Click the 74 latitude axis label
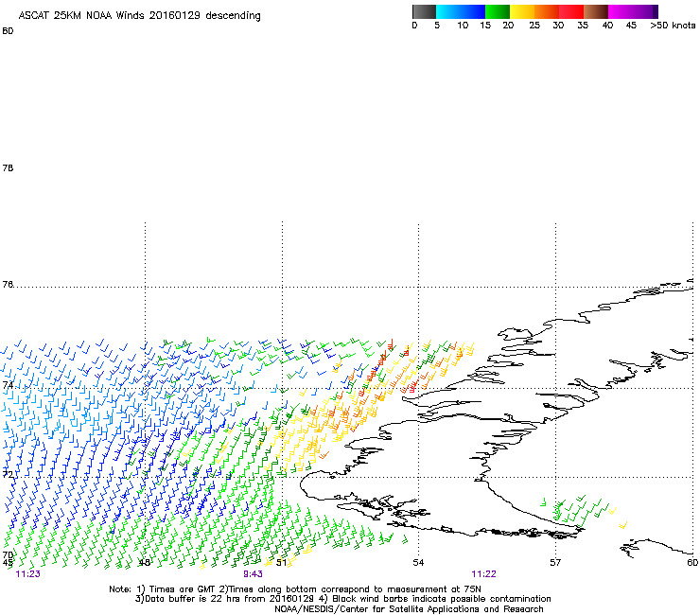The width and height of the screenshot is (700, 615). [8, 385]
